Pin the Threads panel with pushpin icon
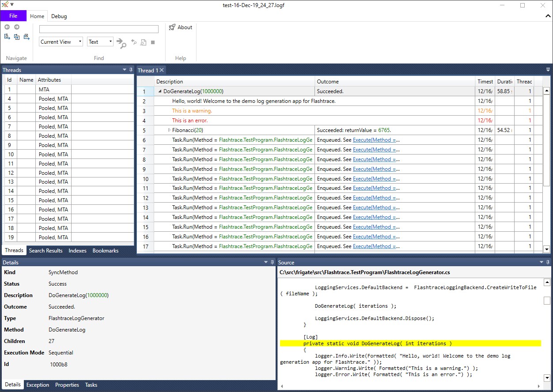Image resolution: width=553 pixels, height=392 pixels. point(131,70)
